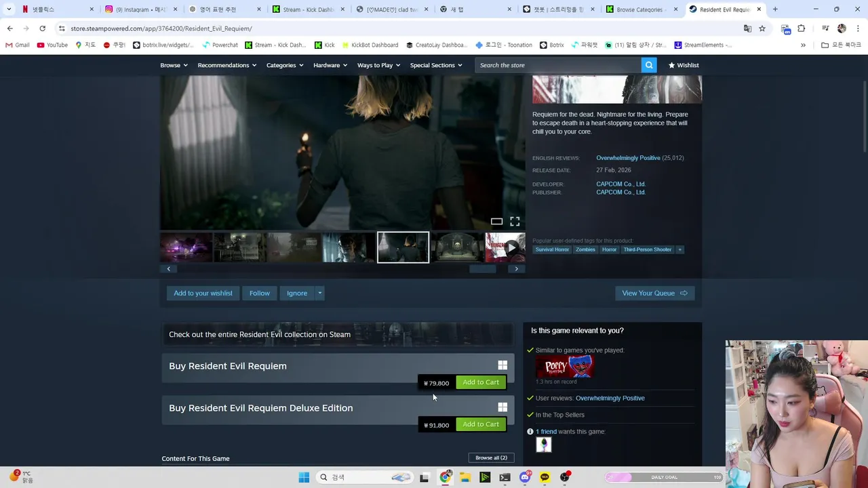Open View Your Queue
The width and height of the screenshot is (868, 488).
pos(654,293)
